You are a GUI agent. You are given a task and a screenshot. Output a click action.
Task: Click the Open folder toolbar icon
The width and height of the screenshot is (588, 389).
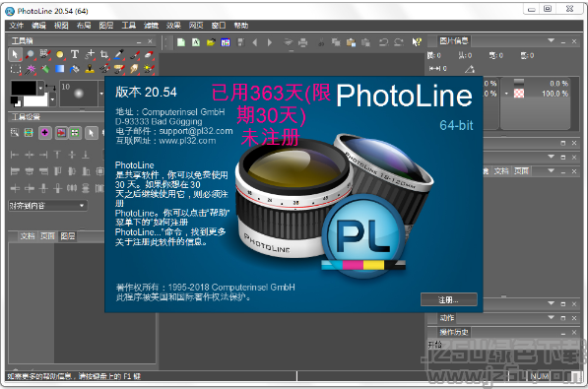(x=211, y=42)
